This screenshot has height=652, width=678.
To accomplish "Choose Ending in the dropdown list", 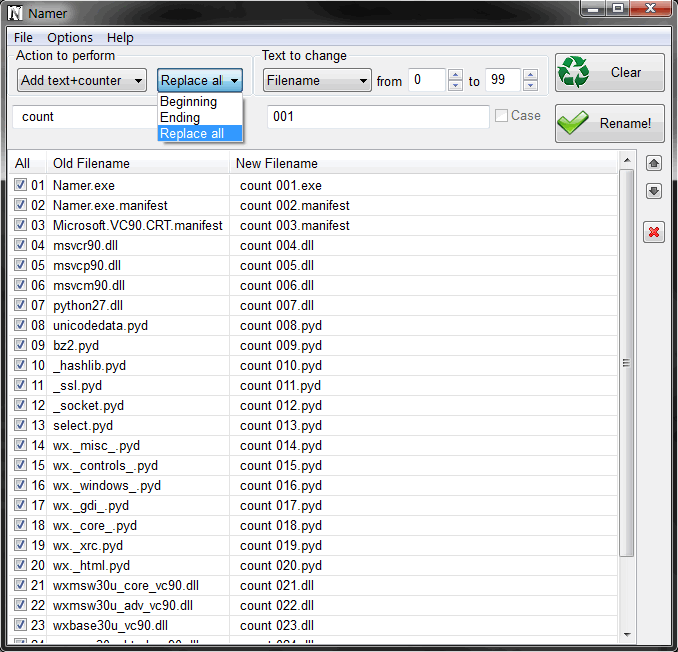I will (x=180, y=118).
